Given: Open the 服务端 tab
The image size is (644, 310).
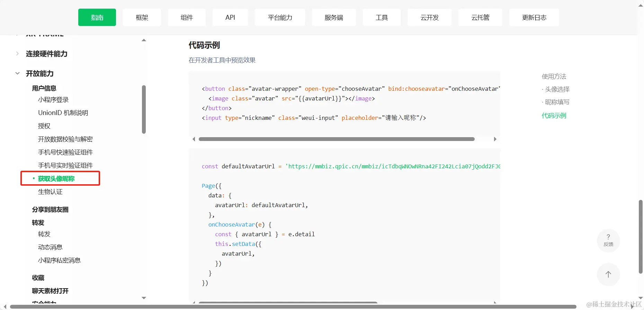Looking at the screenshot, I should click(x=334, y=17).
